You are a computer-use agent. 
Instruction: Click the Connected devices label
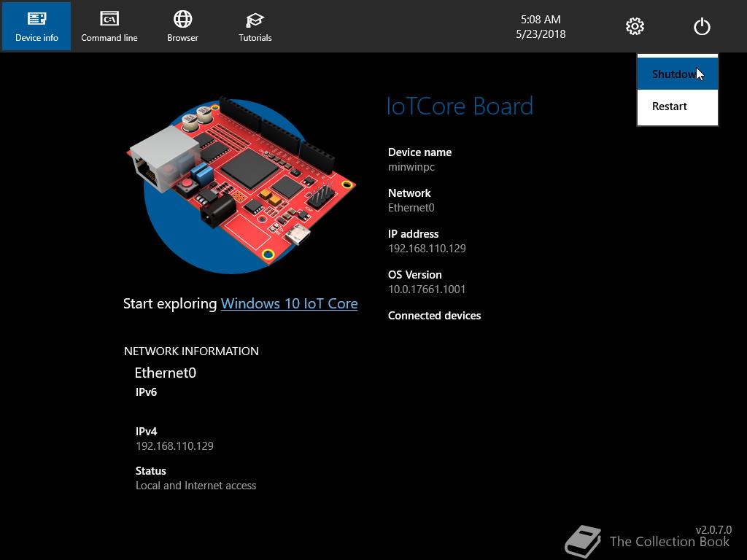pyautogui.click(x=434, y=316)
